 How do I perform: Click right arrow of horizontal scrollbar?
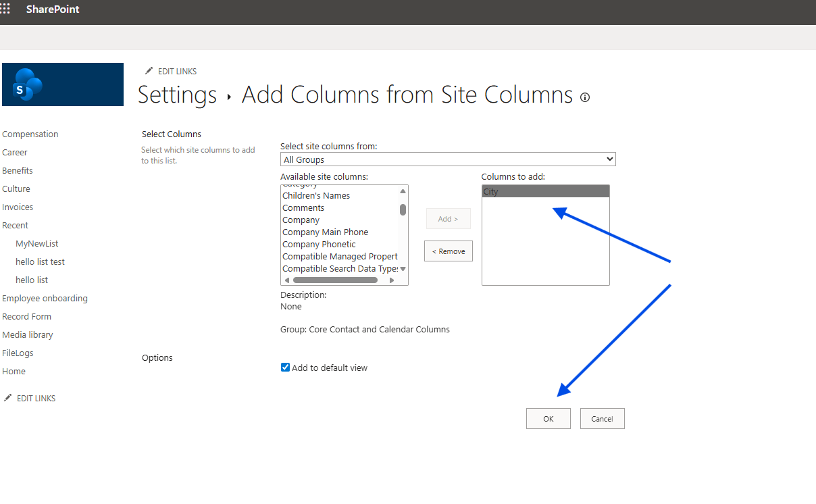click(x=392, y=280)
